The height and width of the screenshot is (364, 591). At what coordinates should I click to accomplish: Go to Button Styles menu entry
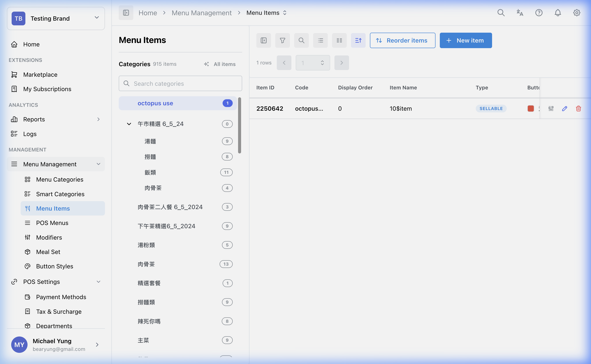(x=54, y=266)
